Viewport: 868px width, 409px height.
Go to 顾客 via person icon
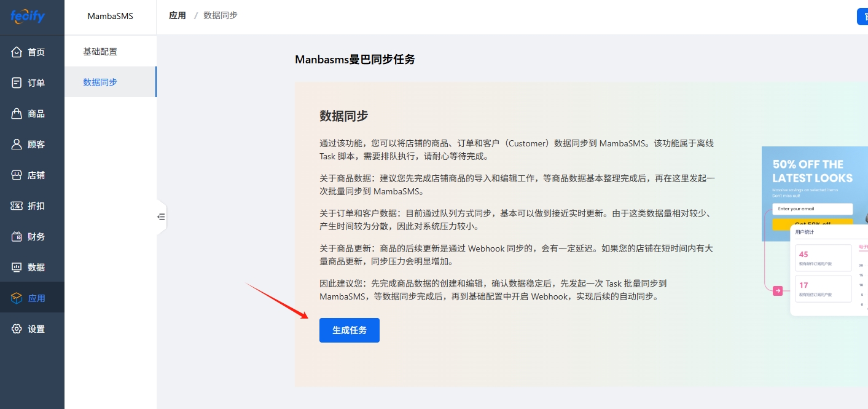tap(17, 145)
